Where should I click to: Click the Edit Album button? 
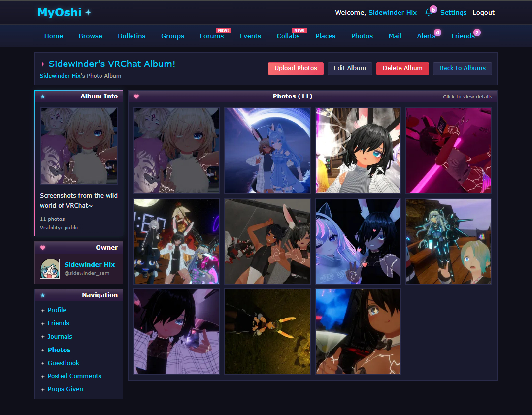coord(350,68)
